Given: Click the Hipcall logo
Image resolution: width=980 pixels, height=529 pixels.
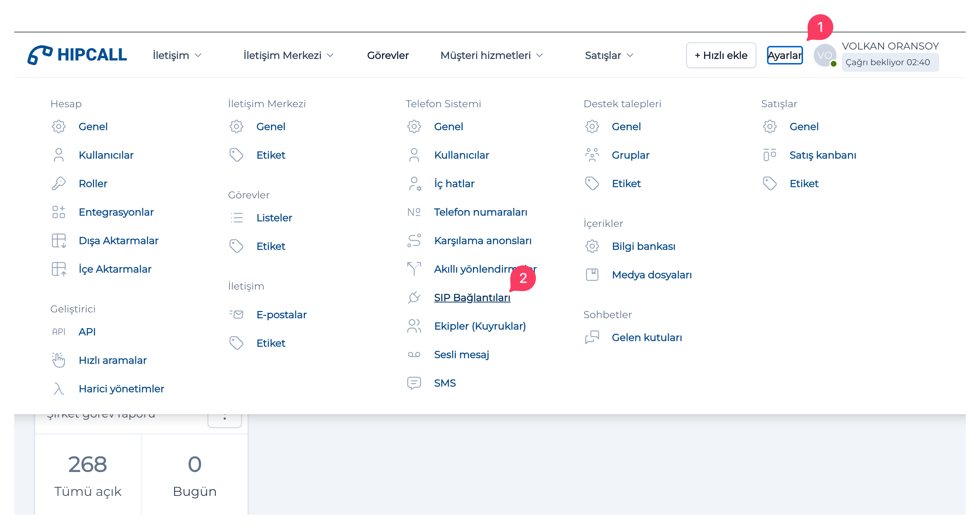Looking at the screenshot, I should click(77, 55).
